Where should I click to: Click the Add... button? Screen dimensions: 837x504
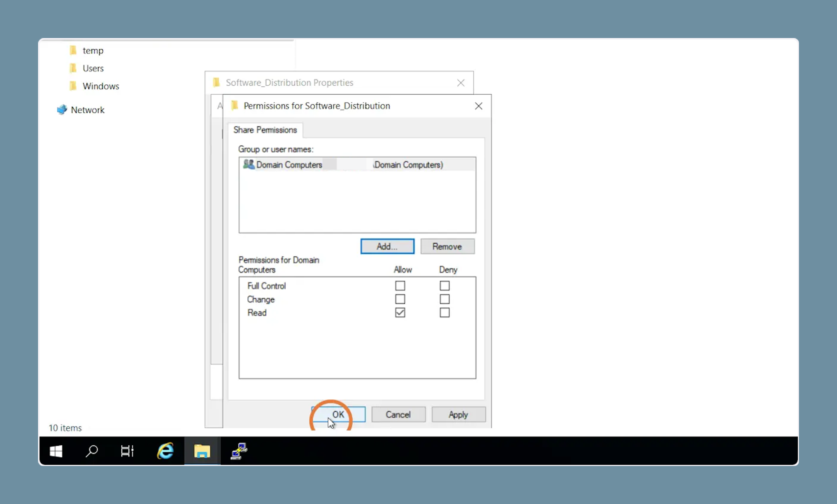coord(387,246)
